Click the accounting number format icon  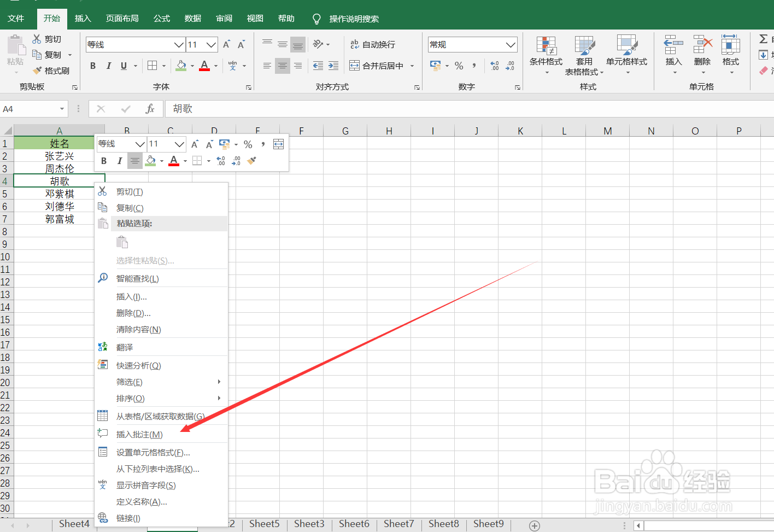coord(436,66)
